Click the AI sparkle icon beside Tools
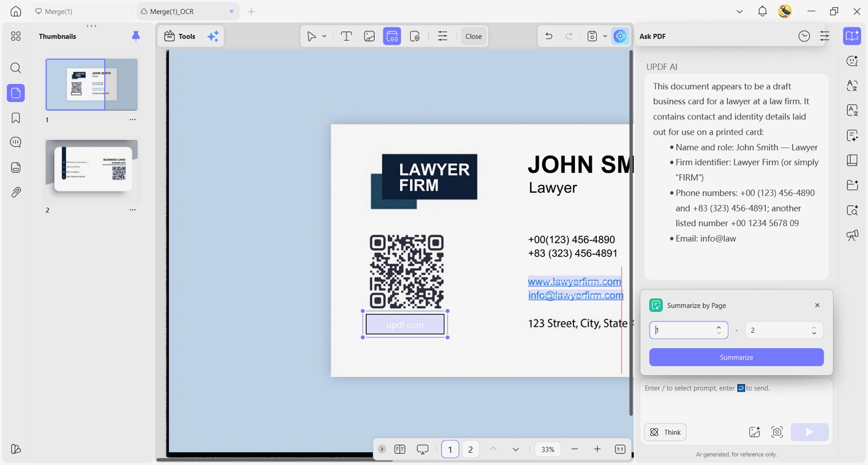868x465 pixels. point(213,37)
